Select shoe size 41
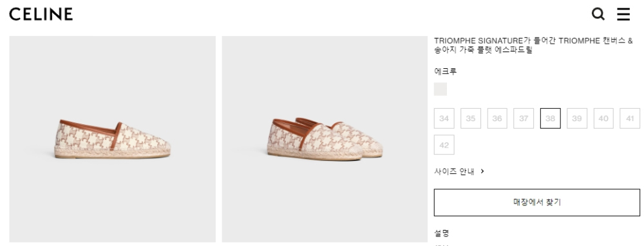Image resolution: width=644 pixels, height=246 pixels. pyautogui.click(x=630, y=118)
